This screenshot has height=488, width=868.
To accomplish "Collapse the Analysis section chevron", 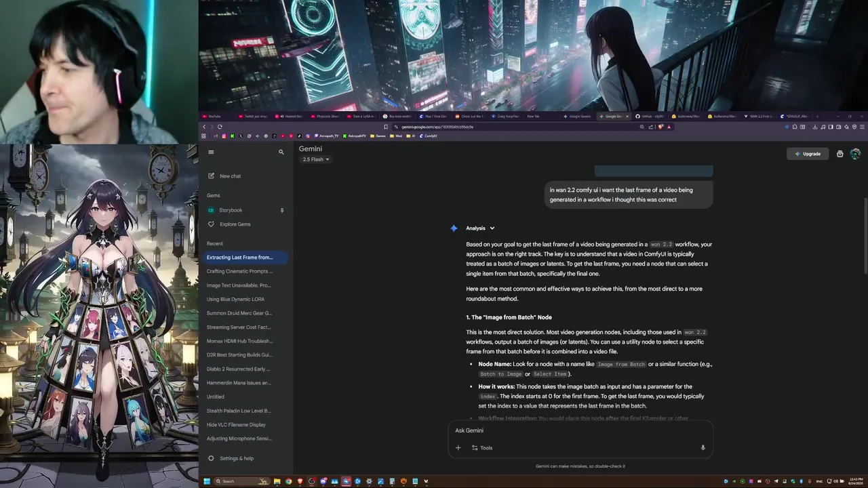I will pyautogui.click(x=492, y=228).
